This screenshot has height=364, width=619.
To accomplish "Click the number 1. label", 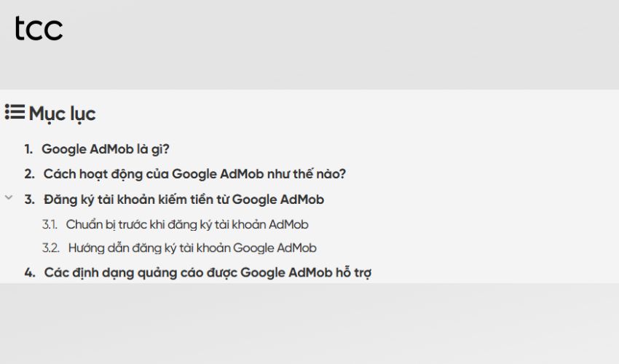I will tap(28, 149).
